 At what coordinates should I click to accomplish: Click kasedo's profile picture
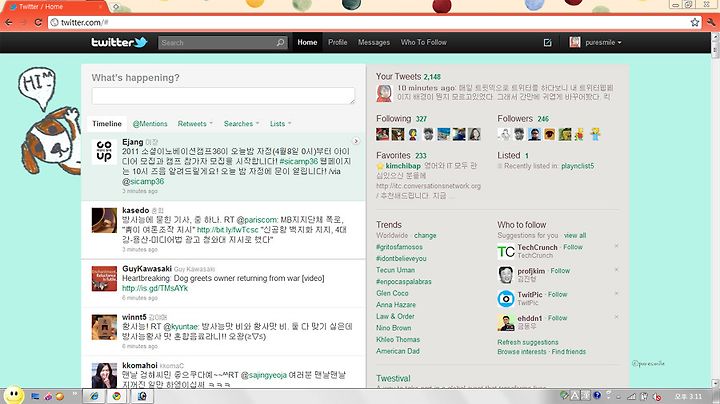point(104,220)
